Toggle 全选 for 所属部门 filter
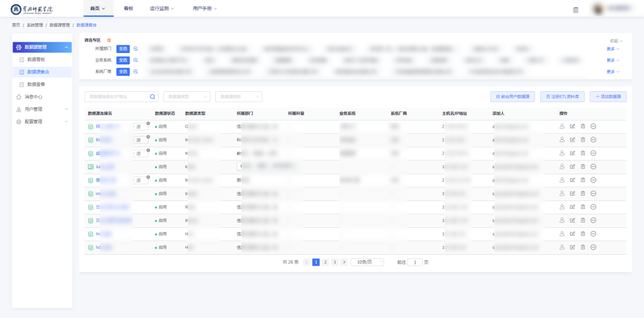644x318 pixels. pyautogui.click(x=123, y=49)
